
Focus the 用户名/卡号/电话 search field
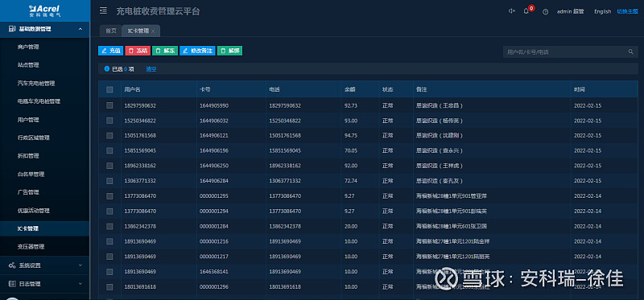click(x=566, y=52)
